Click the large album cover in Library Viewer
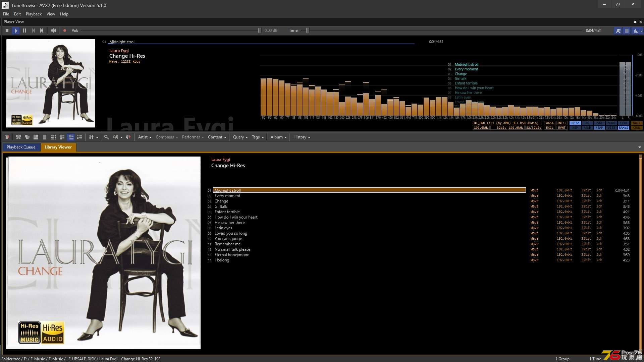The image size is (644, 362). click(x=104, y=253)
